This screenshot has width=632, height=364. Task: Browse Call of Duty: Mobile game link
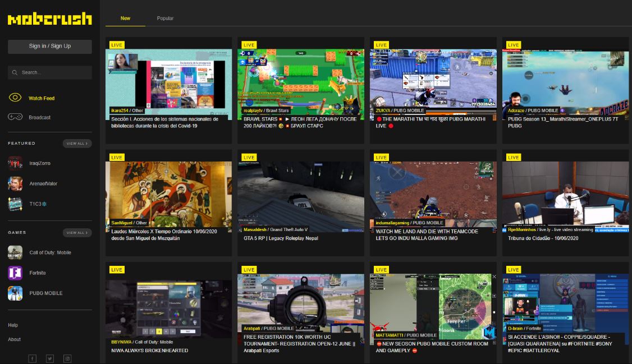(x=50, y=252)
